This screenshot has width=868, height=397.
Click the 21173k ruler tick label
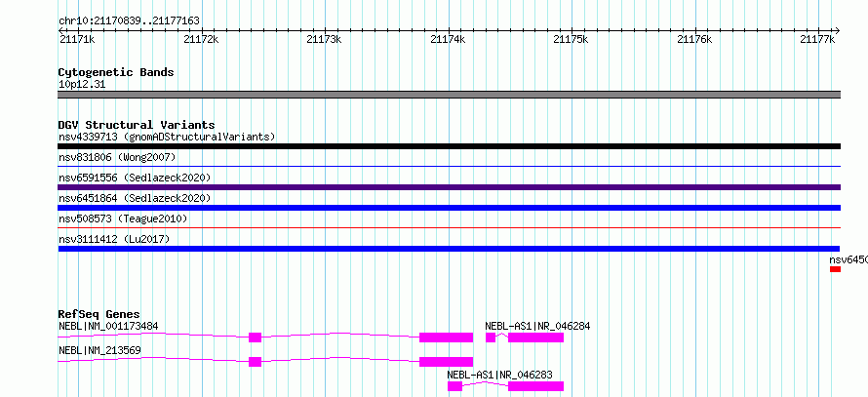pos(324,39)
